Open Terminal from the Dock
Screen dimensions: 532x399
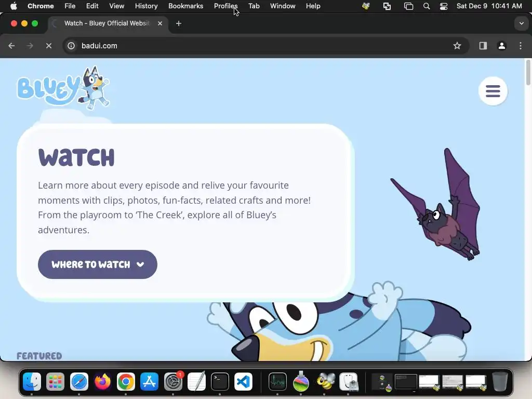point(220,382)
